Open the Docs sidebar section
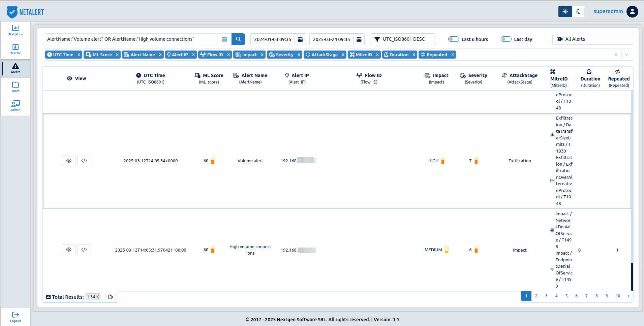 coord(16,87)
